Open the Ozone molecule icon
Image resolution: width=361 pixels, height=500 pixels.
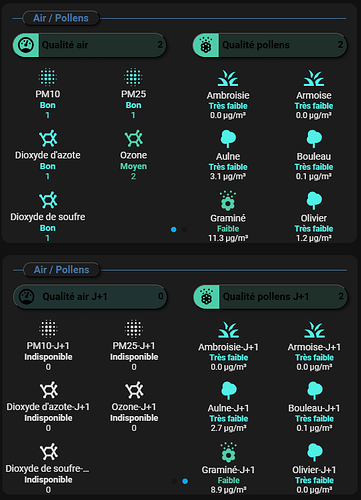click(x=134, y=139)
